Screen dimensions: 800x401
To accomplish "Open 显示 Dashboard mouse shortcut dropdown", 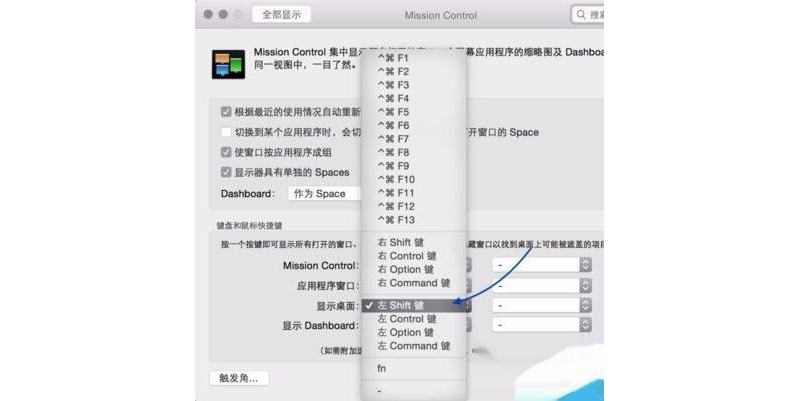I will (541, 325).
